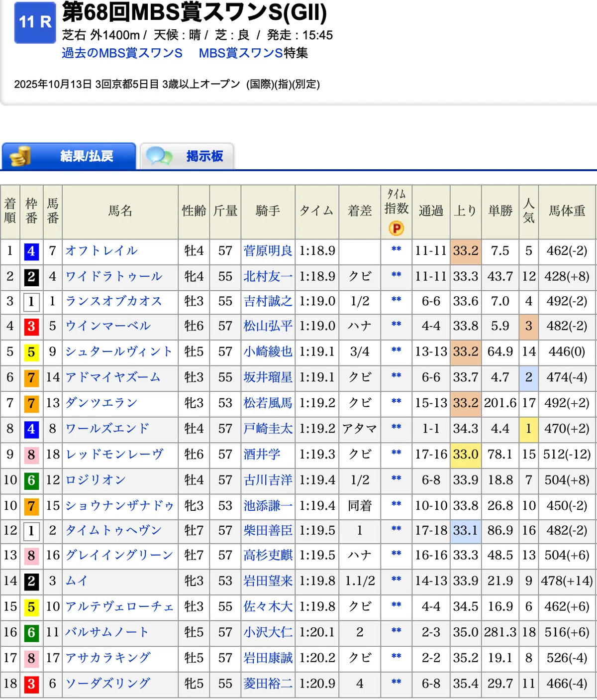Open jockey 菅原明良 profile
Screen dimensions: 597x700
(268, 251)
